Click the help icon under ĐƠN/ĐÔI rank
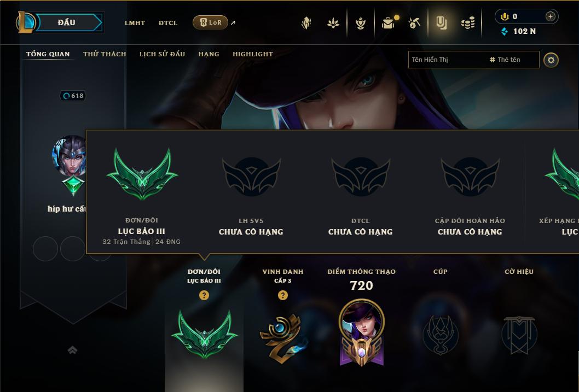Screen dimensions: 579x392 (204, 295)
